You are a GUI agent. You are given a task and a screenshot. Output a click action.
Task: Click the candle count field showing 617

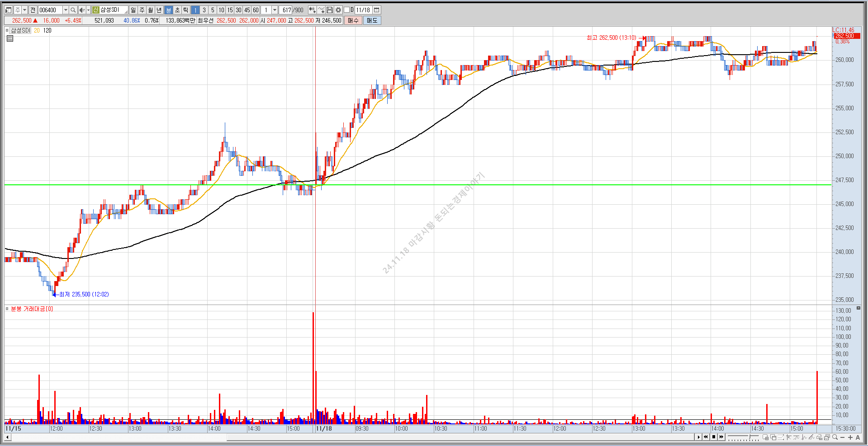pyautogui.click(x=286, y=10)
